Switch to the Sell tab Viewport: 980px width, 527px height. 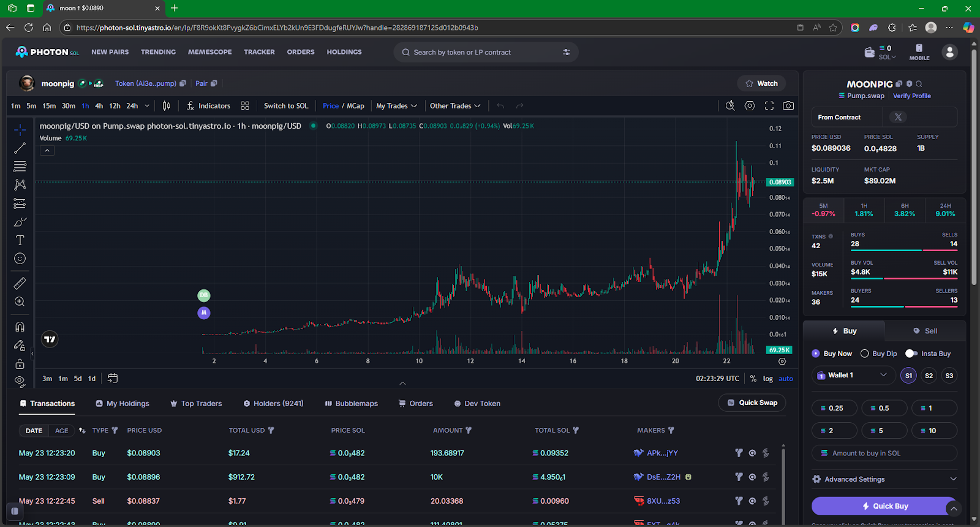click(x=925, y=331)
